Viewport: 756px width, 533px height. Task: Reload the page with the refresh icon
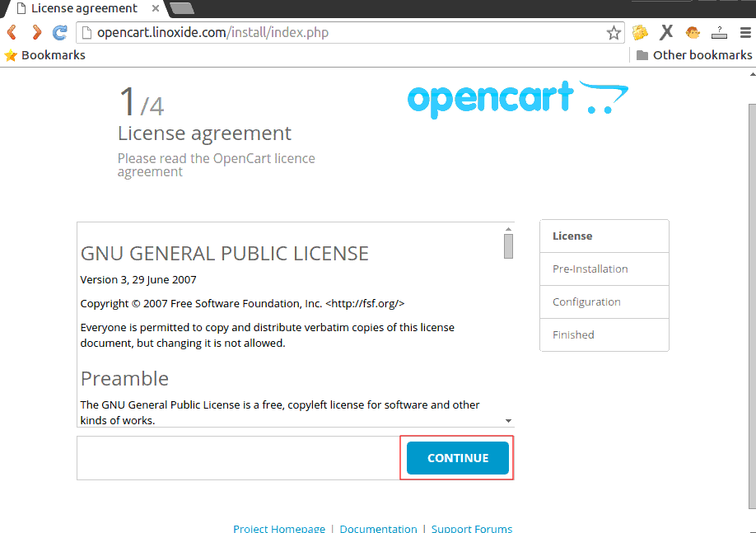[60, 32]
